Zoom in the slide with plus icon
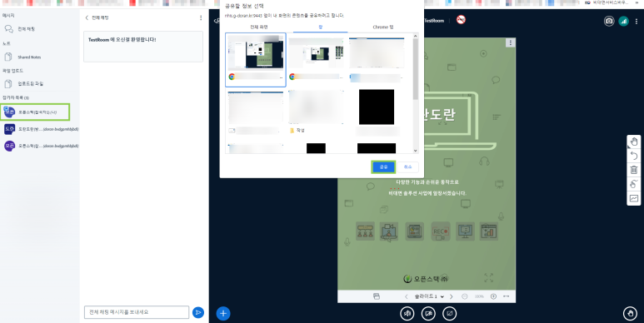 click(493, 296)
